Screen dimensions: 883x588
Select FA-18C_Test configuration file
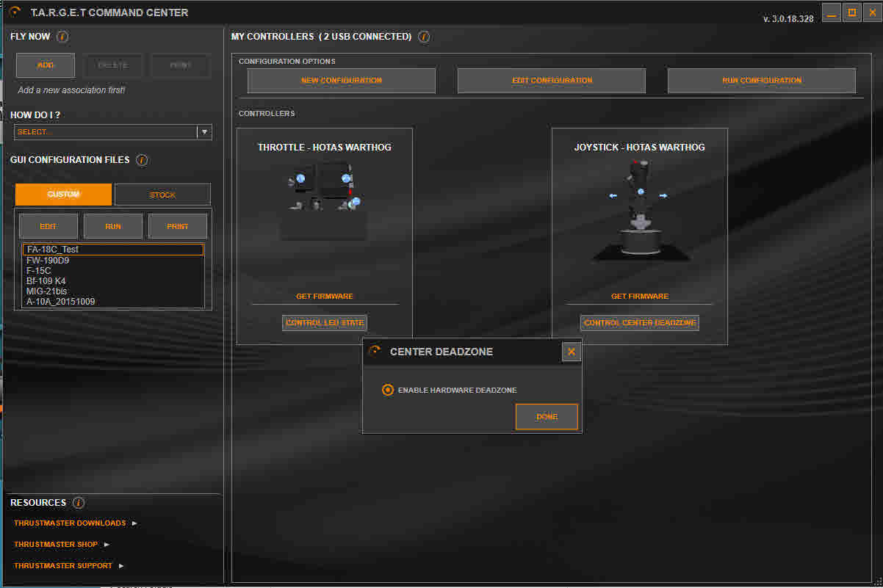click(x=113, y=250)
